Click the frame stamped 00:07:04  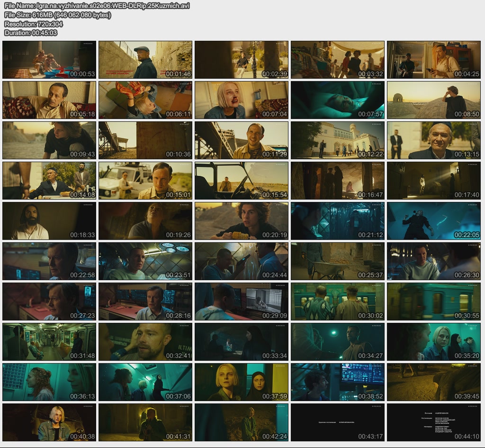[242, 100]
